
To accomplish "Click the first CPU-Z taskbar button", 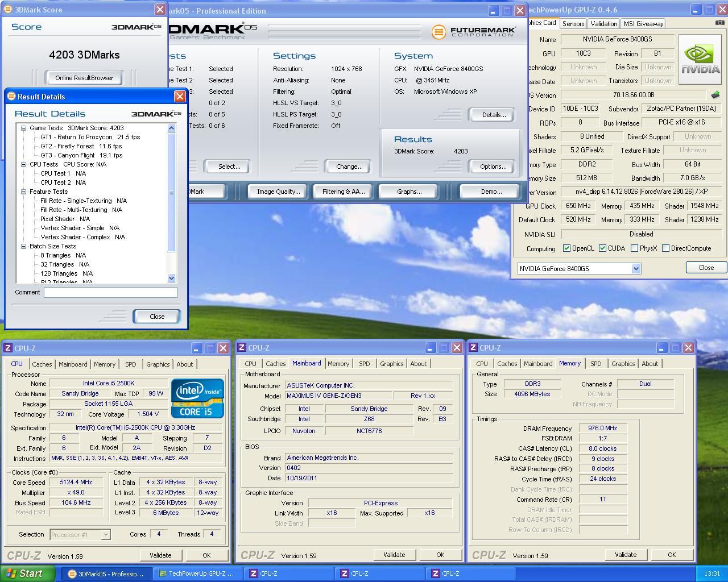I will point(289,574).
